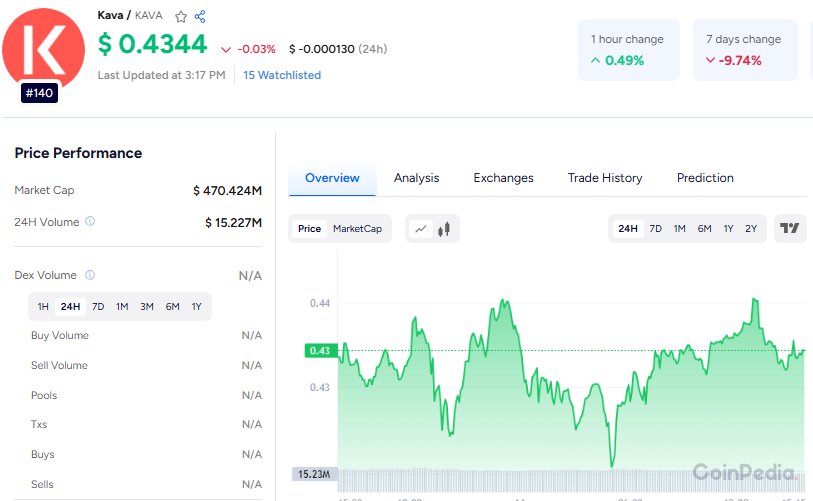The height and width of the screenshot is (501, 813).
Task: Click the 7 days change card
Action: [745, 50]
